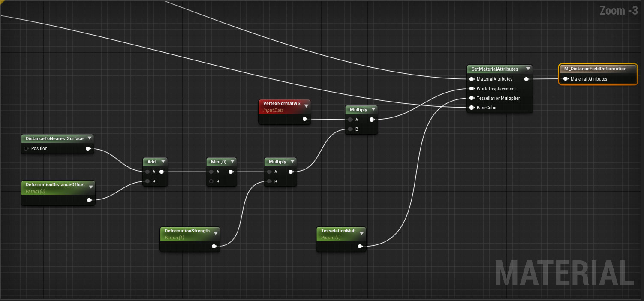
Task: Click pin B on the Multiply node beside Min(,0)
Action: pos(269,181)
